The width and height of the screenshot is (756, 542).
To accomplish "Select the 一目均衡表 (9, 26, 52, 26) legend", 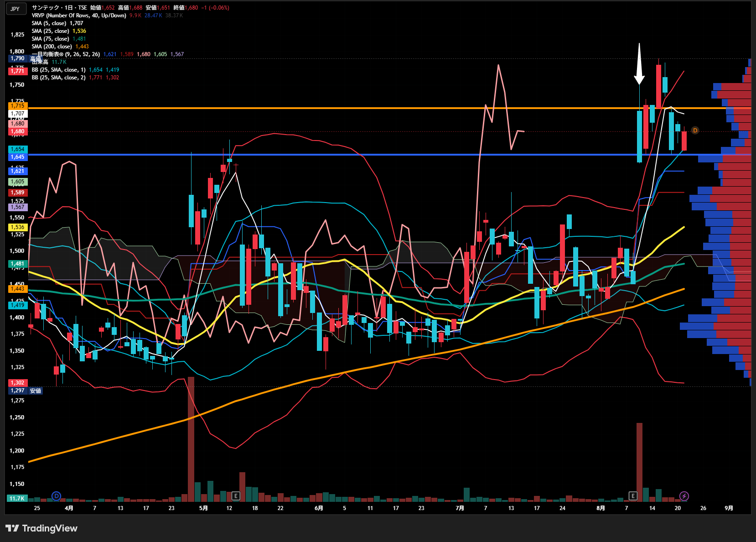I will point(66,54).
